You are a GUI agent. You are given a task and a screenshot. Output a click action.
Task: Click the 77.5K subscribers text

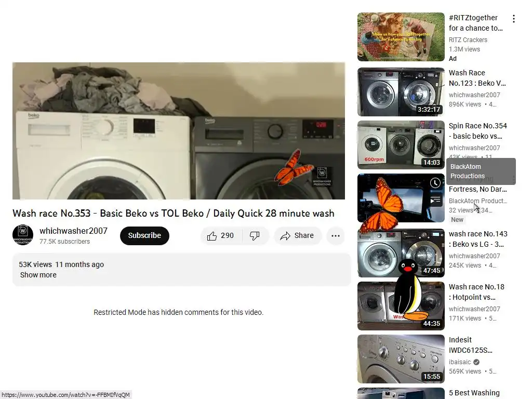click(64, 242)
